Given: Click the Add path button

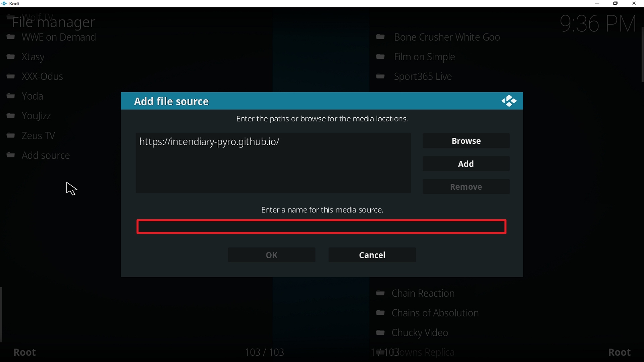Looking at the screenshot, I should click(x=466, y=164).
